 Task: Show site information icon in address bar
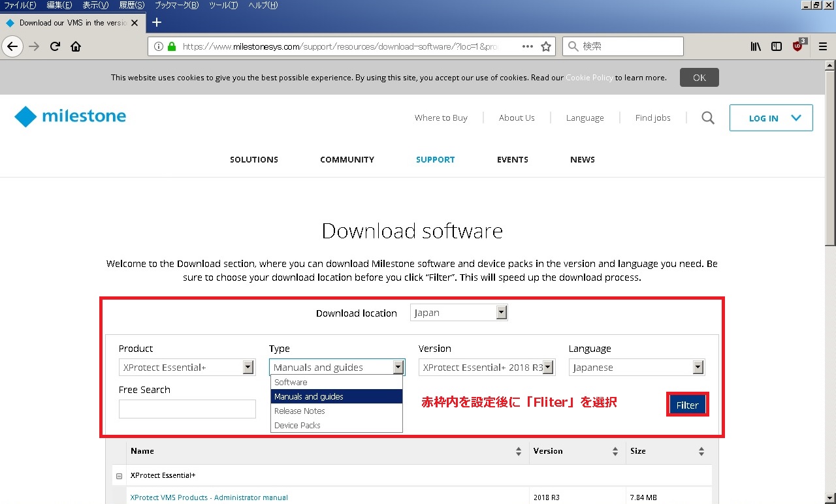click(159, 46)
